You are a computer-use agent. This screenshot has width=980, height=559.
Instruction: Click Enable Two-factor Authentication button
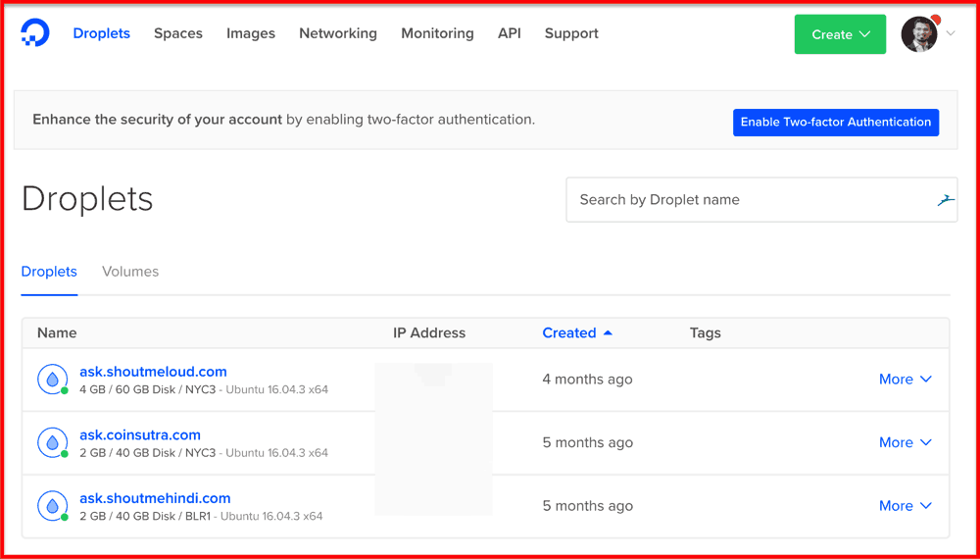point(836,123)
